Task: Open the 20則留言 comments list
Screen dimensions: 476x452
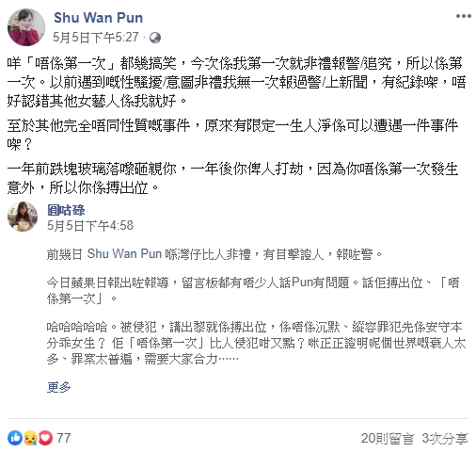Action: coord(388,439)
